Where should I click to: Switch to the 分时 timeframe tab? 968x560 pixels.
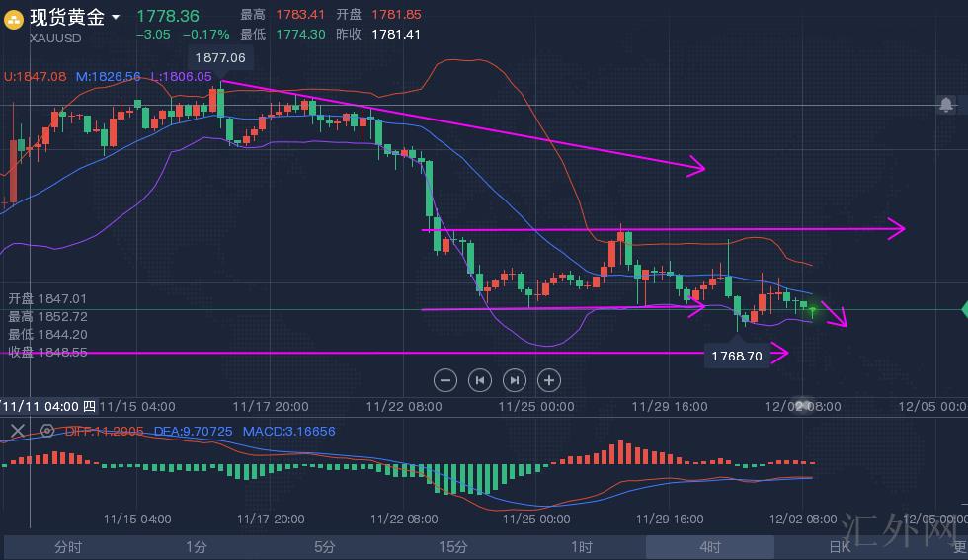(x=68, y=547)
